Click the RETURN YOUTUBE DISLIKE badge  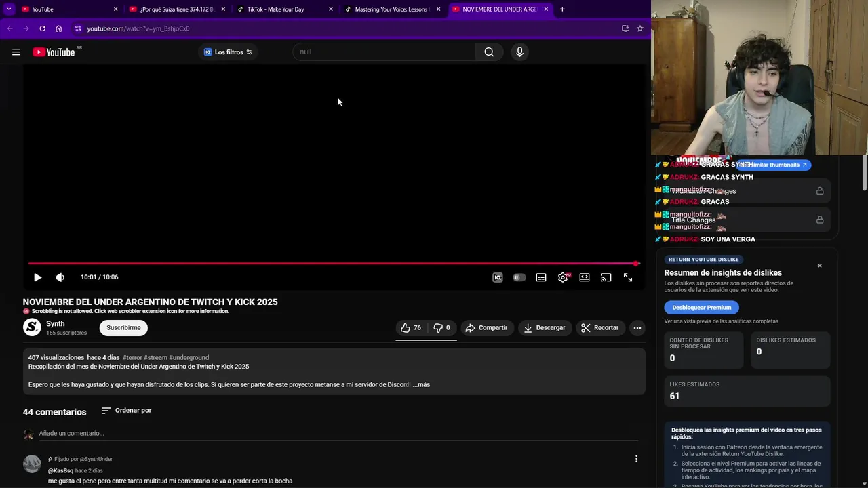tap(703, 260)
